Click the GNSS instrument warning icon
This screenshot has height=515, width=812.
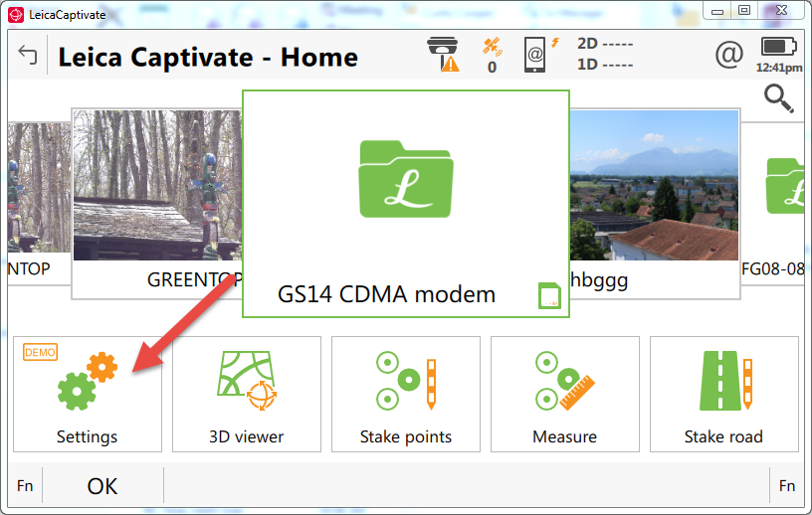pos(443,55)
